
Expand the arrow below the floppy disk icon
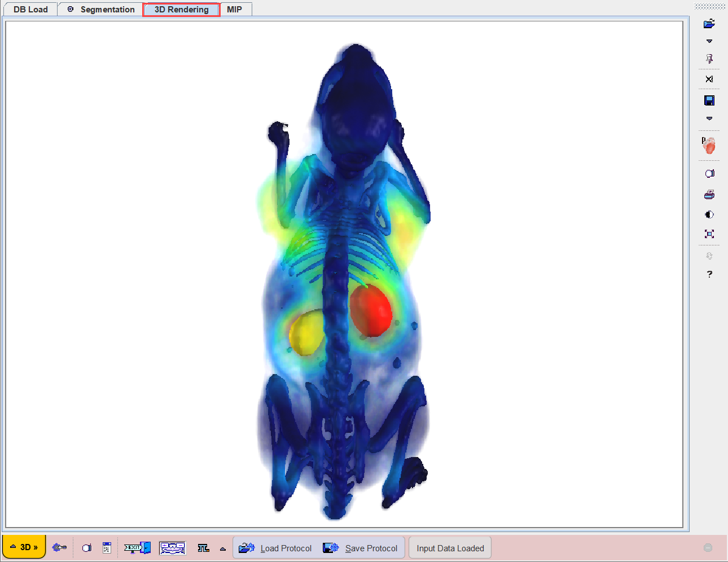pyautogui.click(x=709, y=118)
